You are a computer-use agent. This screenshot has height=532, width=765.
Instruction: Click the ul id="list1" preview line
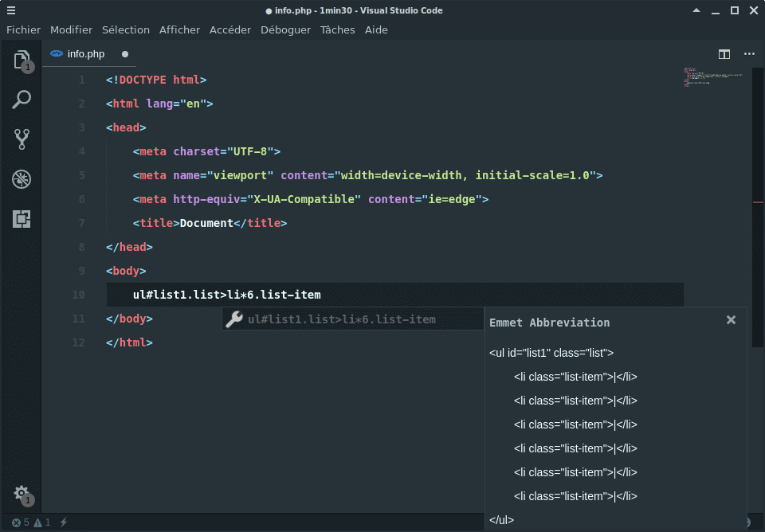[x=551, y=353]
